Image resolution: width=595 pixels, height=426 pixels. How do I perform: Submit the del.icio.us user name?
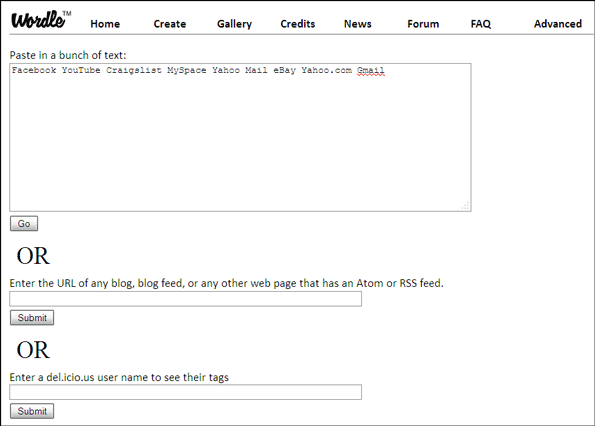(32, 411)
